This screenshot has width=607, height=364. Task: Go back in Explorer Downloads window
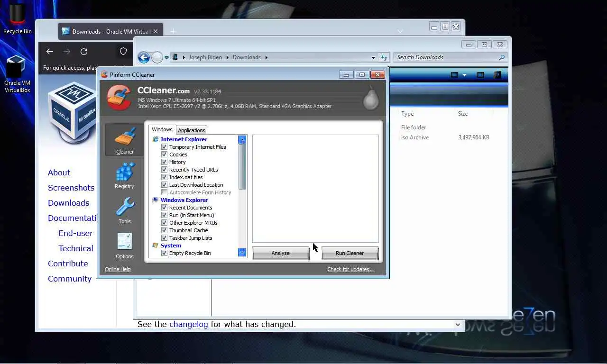pyautogui.click(x=144, y=57)
